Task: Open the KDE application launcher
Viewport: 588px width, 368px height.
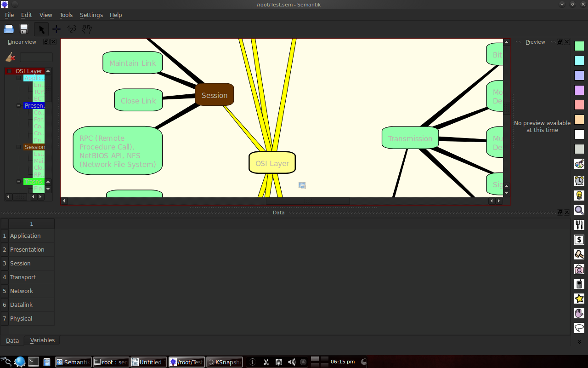Action: [6, 362]
